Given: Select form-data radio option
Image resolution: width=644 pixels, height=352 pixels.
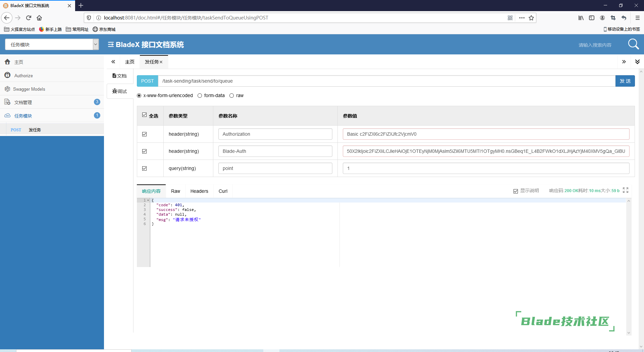Looking at the screenshot, I should pyautogui.click(x=200, y=95).
